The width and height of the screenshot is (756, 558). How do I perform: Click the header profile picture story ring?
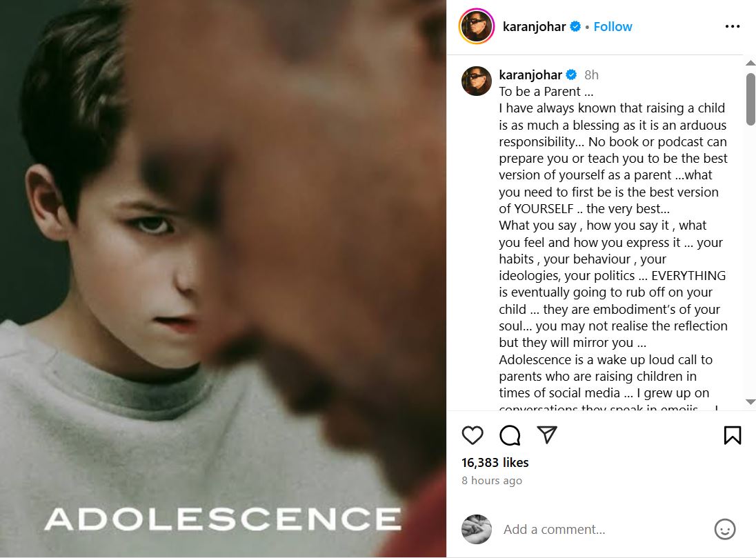pos(477,27)
